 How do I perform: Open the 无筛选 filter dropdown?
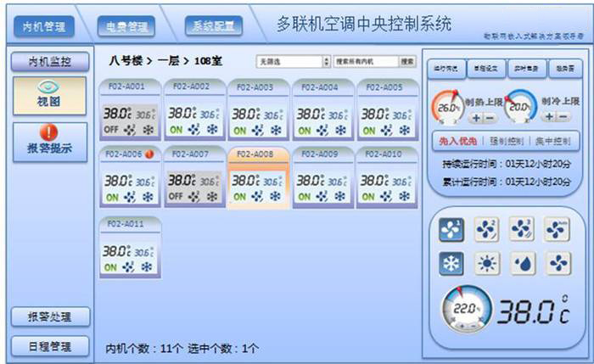click(293, 62)
